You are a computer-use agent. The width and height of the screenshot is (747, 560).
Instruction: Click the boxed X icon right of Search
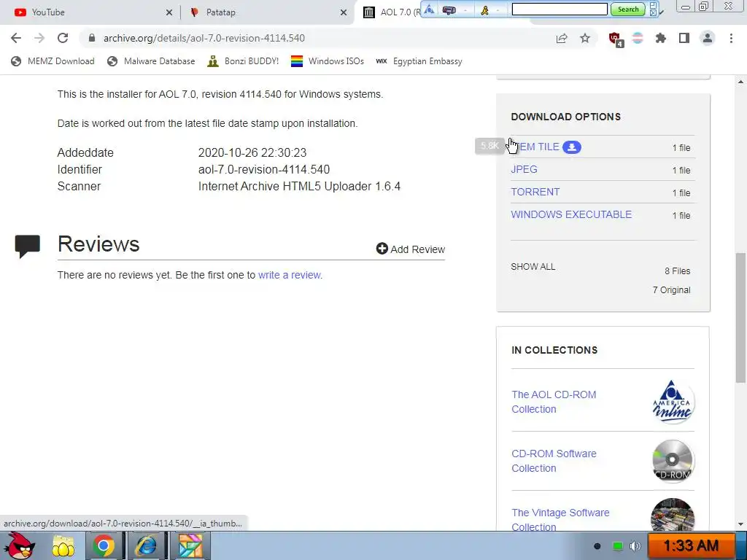coord(653,13)
